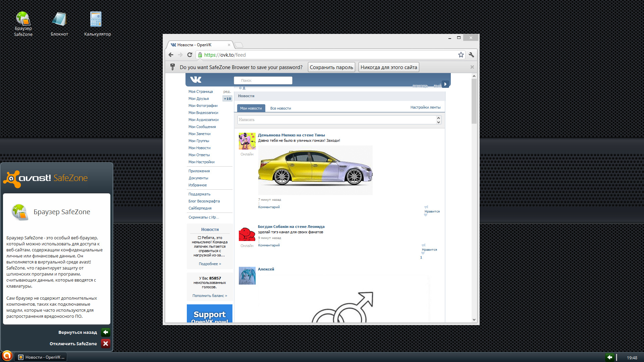This screenshot has height=362, width=644.
Task: Step up the Написать field spinner
Action: point(438,118)
